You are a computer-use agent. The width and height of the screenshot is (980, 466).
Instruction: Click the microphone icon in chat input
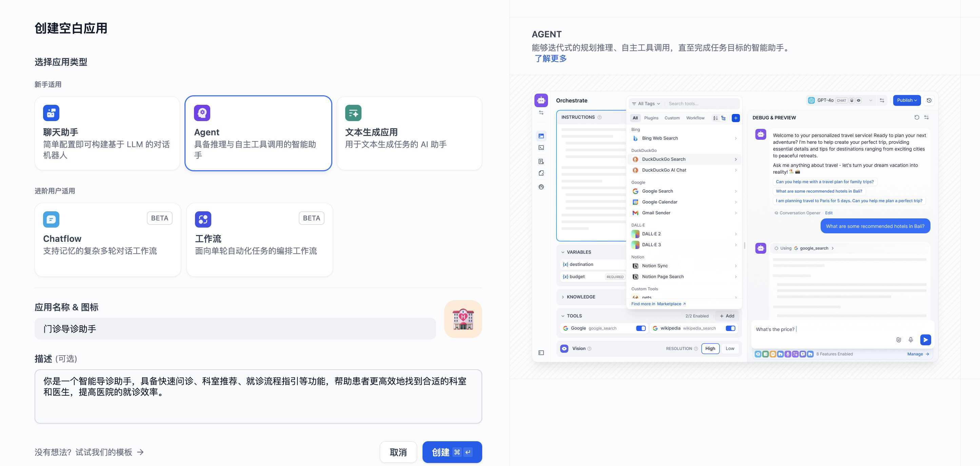pyautogui.click(x=911, y=340)
